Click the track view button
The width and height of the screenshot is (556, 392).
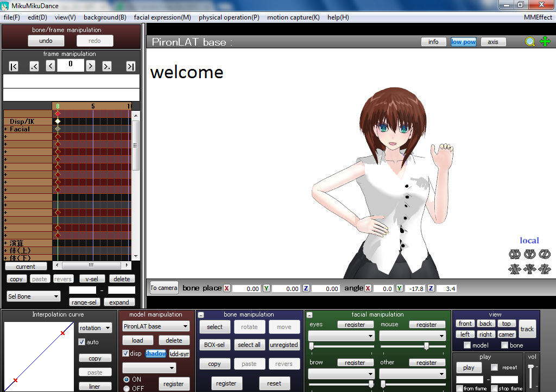tap(526, 328)
